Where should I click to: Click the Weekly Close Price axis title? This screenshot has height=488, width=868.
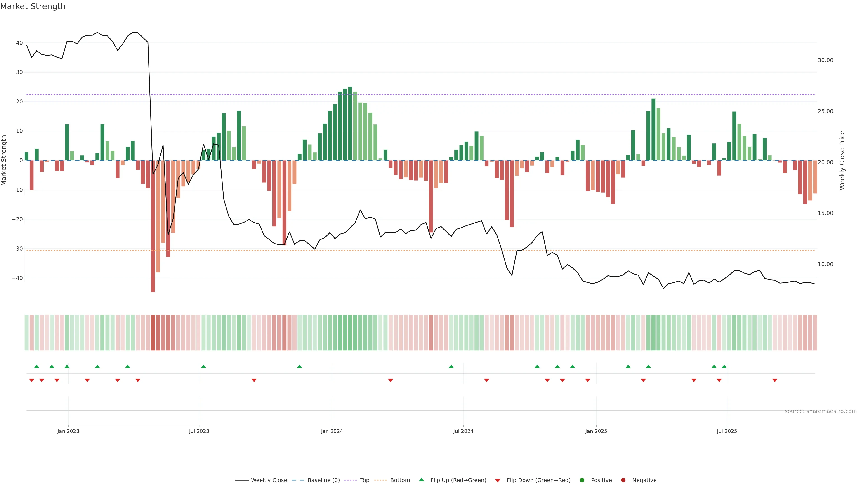(x=842, y=160)
